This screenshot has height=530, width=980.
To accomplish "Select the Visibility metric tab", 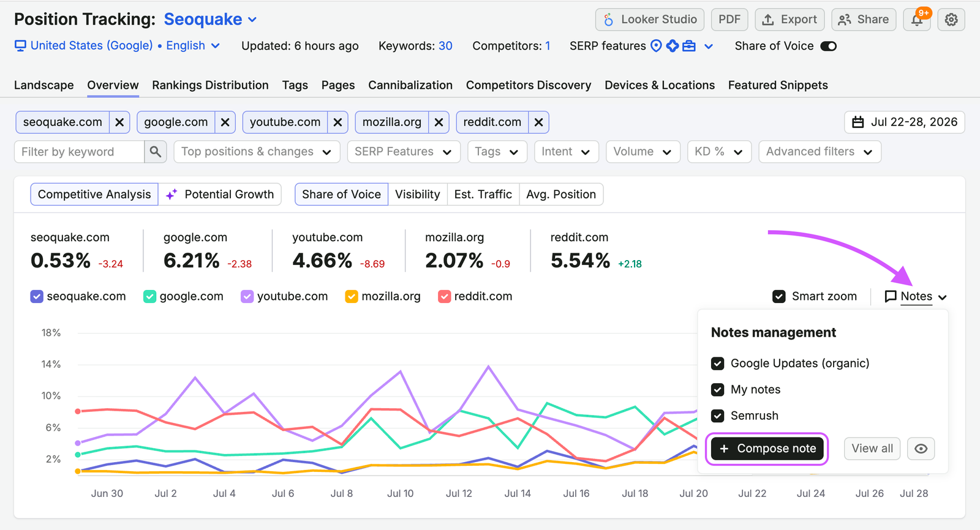I will coord(418,195).
